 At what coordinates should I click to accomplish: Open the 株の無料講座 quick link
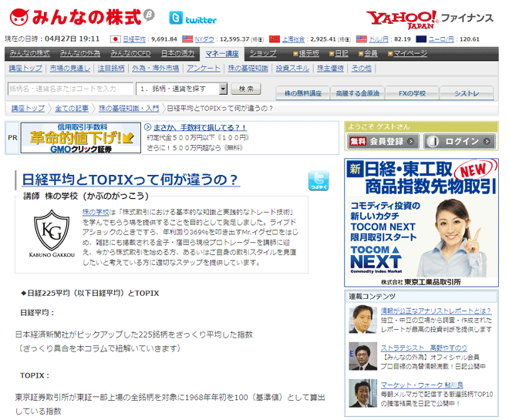click(303, 92)
